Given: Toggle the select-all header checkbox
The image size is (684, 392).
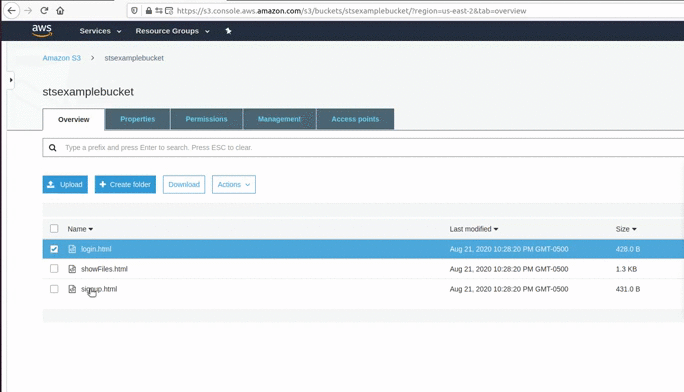Looking at the screenshot, I should coord(54,228).
